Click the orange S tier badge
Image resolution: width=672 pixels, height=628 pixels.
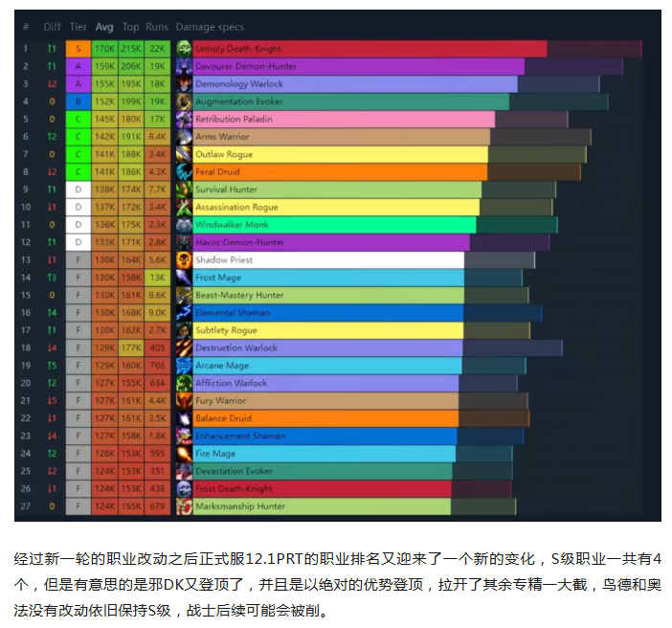tap(78, 49)
